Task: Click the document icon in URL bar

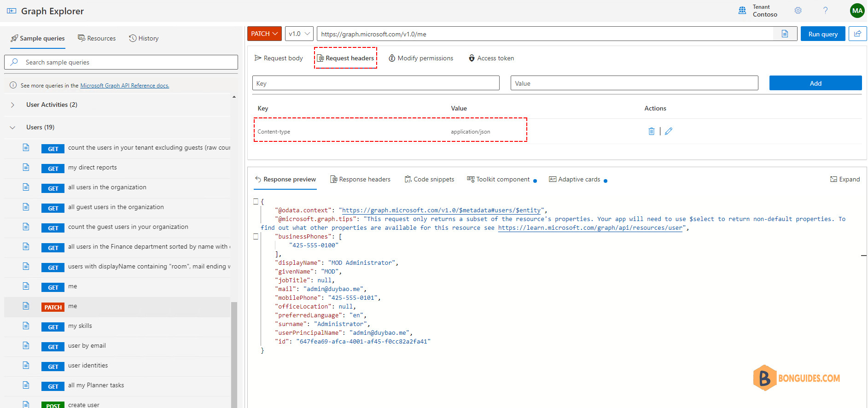Action: tap(785, 34)
